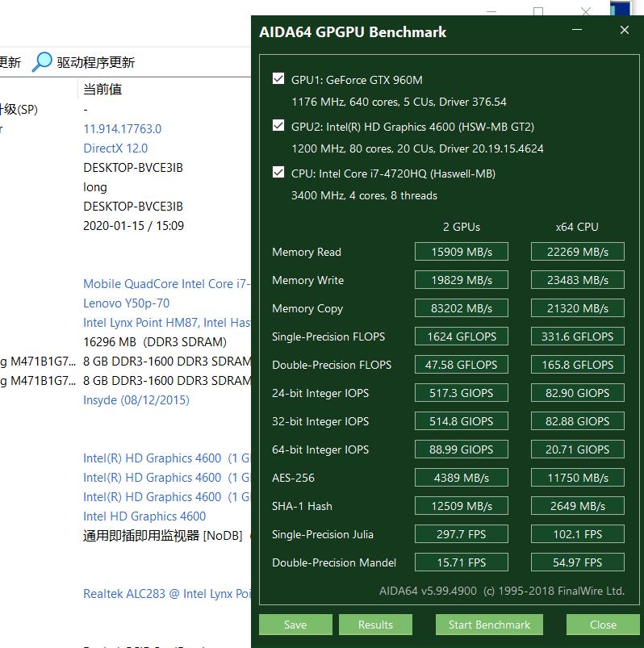Click the 2 GPUs Single-Precision FLOPS result
Screen dimensions: 644x648
click(462, 337)
